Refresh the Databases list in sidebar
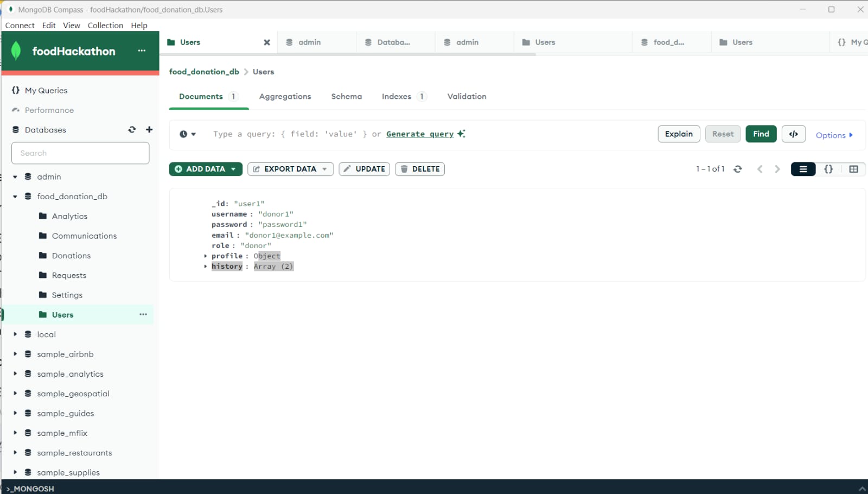 pos(132,129)
